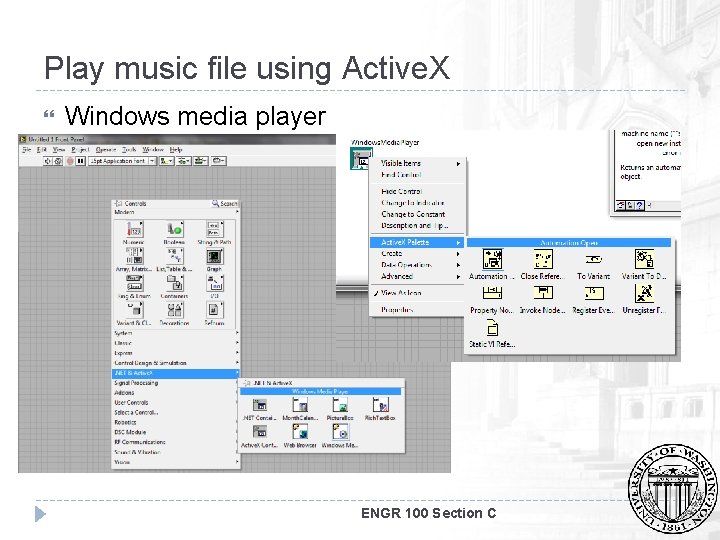Open the Window menu
Viewport: 720px width, 540px height.
click(x=153, y=150)
